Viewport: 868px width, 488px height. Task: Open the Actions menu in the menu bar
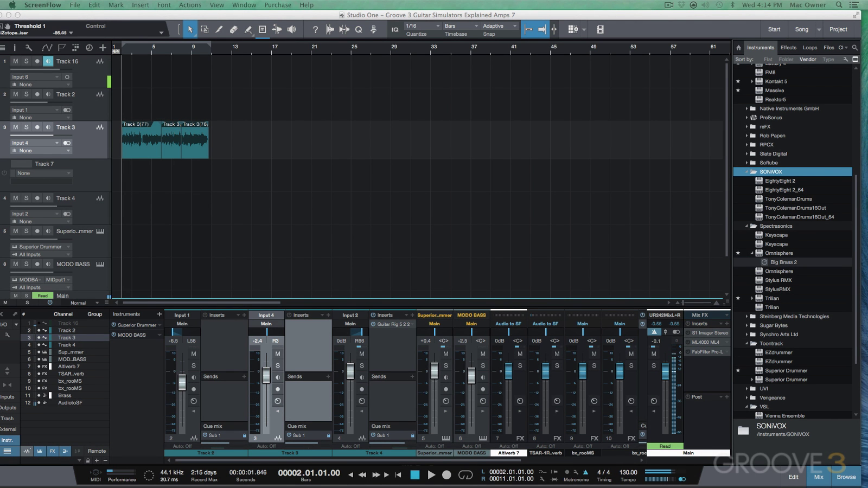point(190,5)
